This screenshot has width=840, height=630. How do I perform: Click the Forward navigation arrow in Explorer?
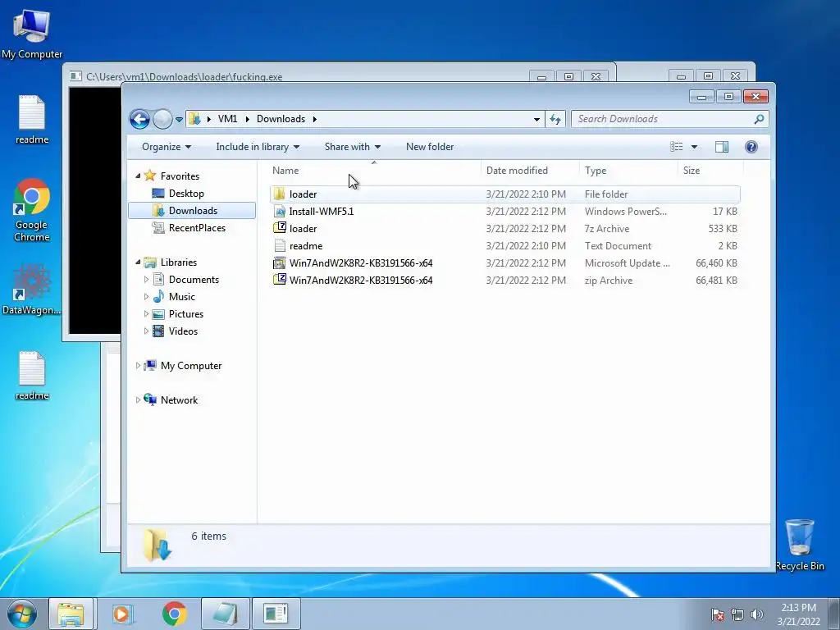tap(162, 119)
